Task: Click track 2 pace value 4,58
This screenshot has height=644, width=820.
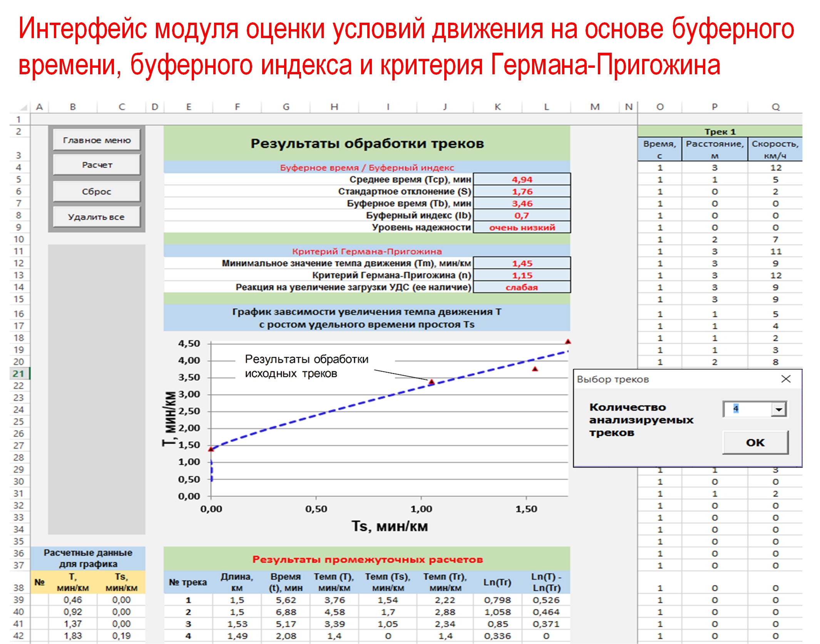Action: [334, 612]
